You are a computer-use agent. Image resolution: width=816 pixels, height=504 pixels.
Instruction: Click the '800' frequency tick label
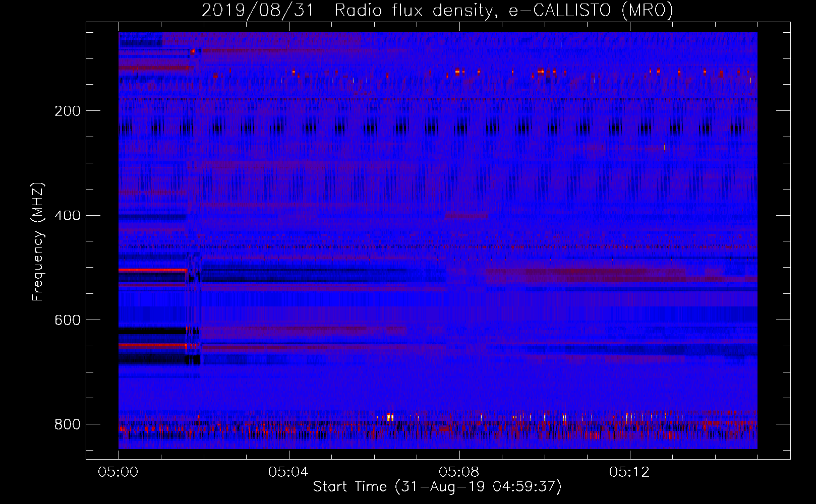coord(68,425)
